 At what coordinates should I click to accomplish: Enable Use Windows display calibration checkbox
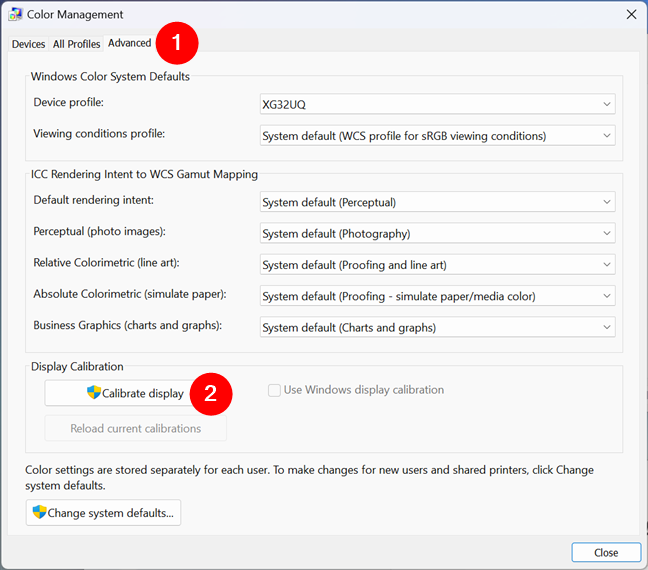pos(274,390)
